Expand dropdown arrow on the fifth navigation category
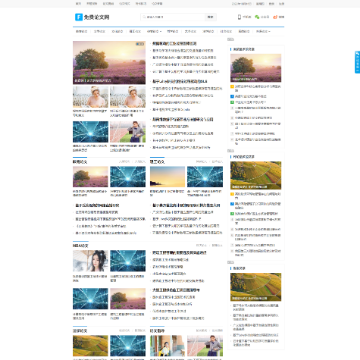This screenshot has height=360, width=360. point(161,31)
